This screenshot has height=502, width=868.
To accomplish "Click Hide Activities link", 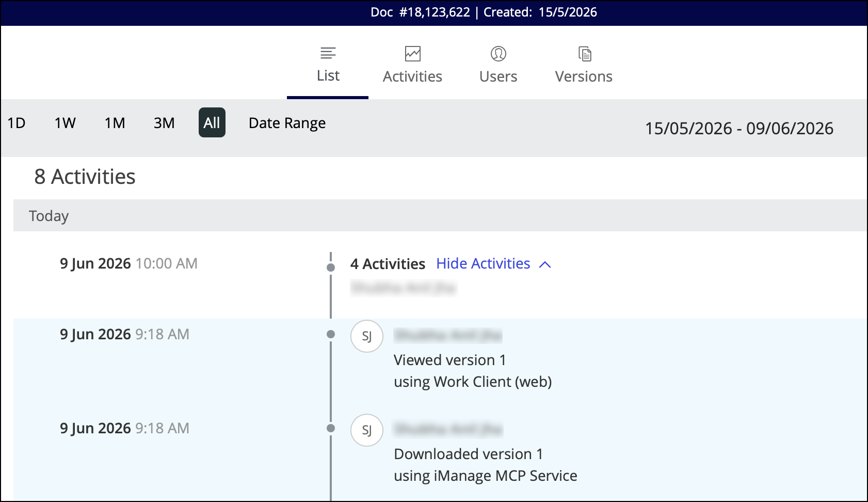I will coord(483,263).
